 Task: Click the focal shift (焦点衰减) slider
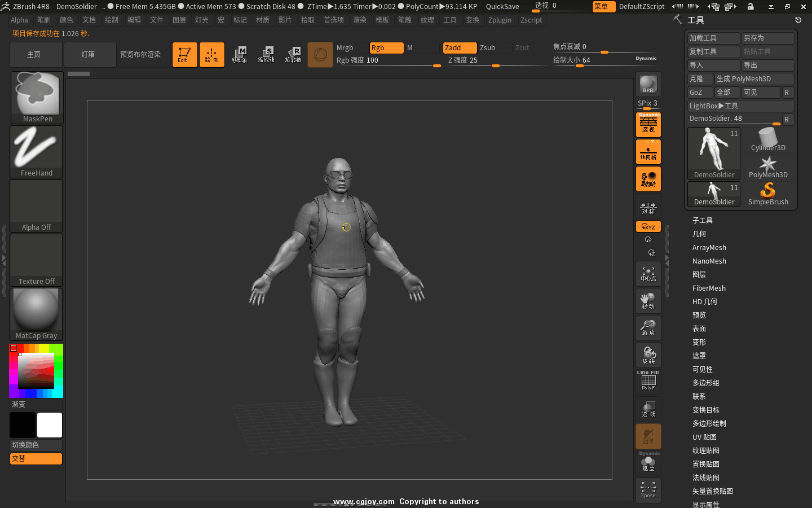(x=604, y=47)
